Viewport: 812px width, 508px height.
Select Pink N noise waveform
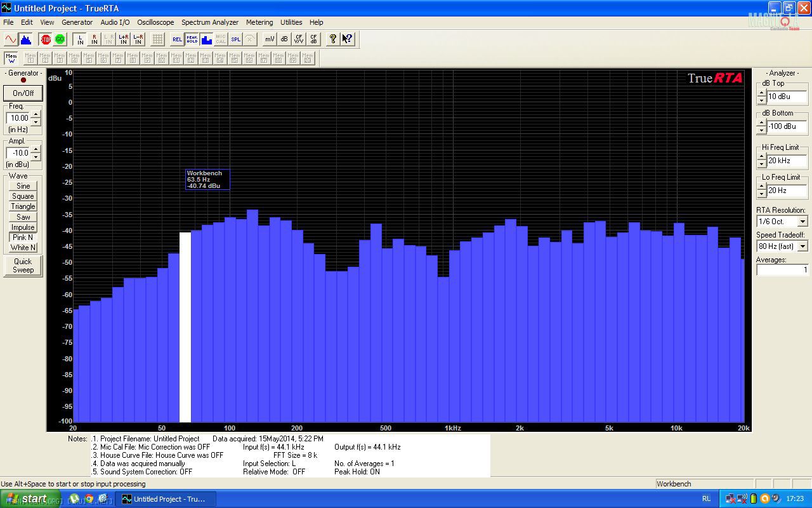[x=23, y=237]
